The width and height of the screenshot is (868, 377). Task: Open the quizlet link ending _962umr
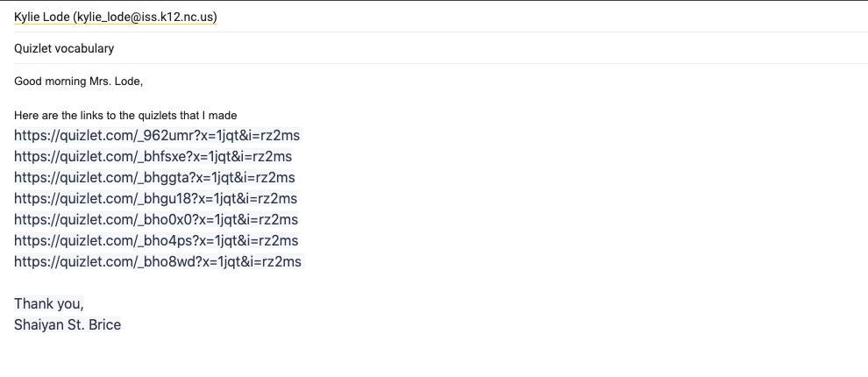(x=158, y=136)
